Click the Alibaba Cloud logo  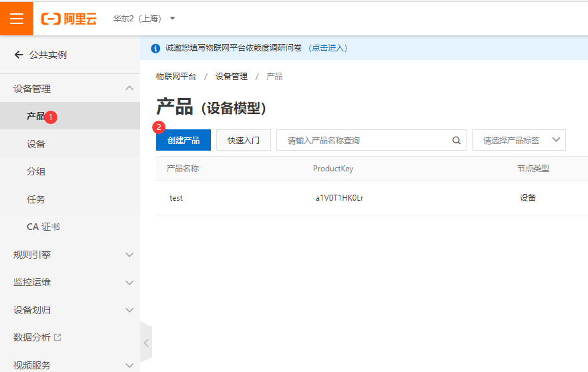tap(69, 19)
